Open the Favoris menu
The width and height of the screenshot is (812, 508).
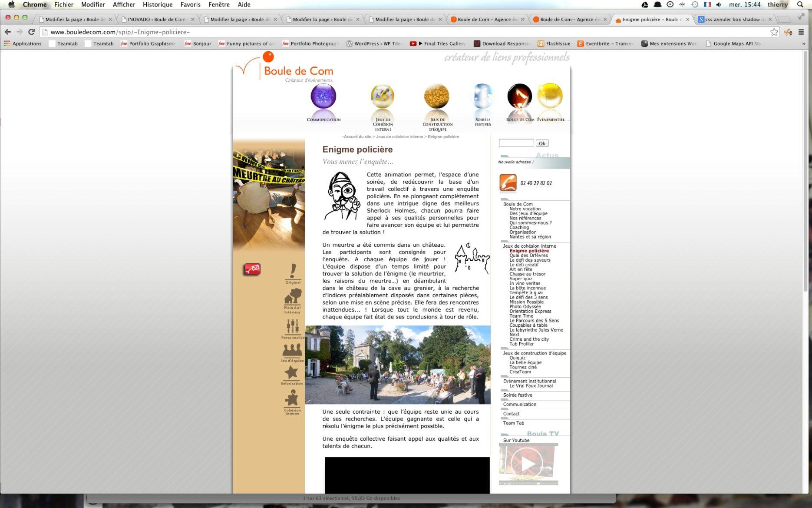point(190,4)
